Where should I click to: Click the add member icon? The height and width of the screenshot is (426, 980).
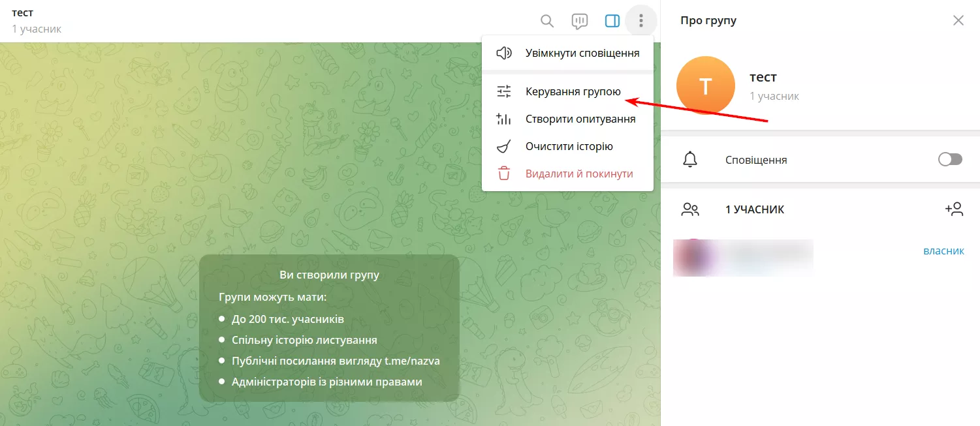point(954,209)
